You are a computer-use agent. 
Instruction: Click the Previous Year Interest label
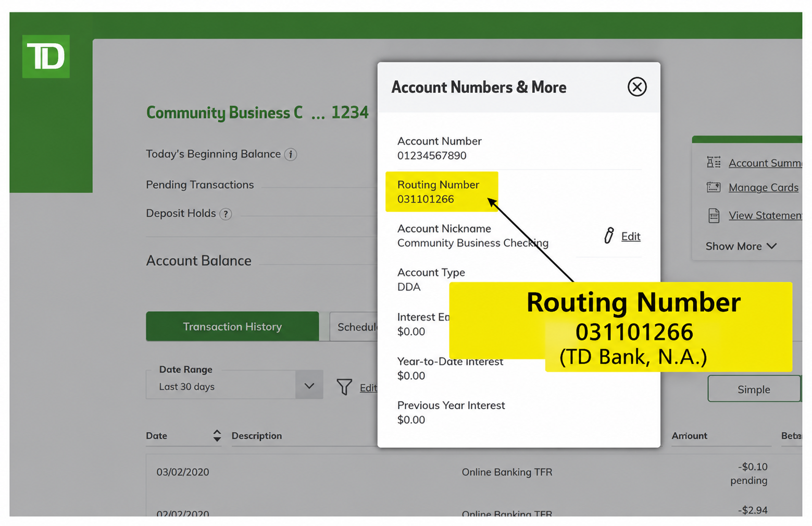[451, 405]
